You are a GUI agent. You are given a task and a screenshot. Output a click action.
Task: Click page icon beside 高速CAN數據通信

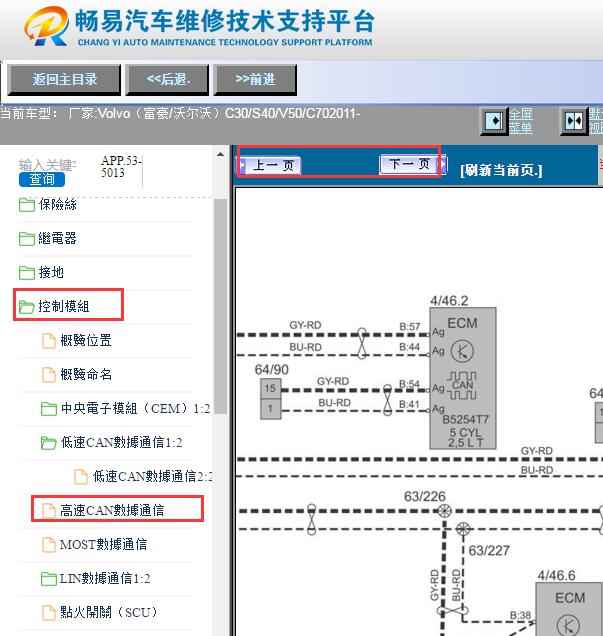click(49, 511)
